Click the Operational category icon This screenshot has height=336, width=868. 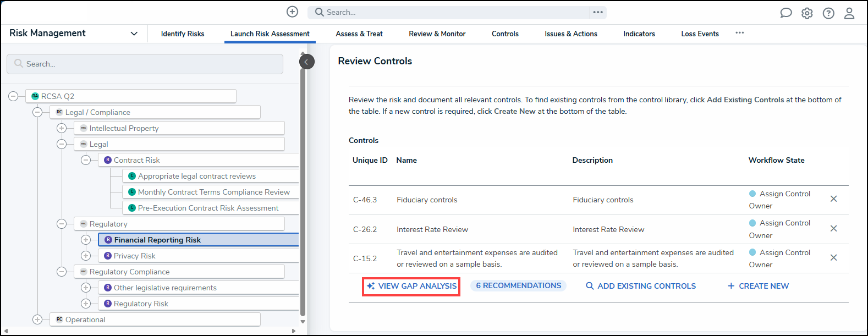point(59,320)
